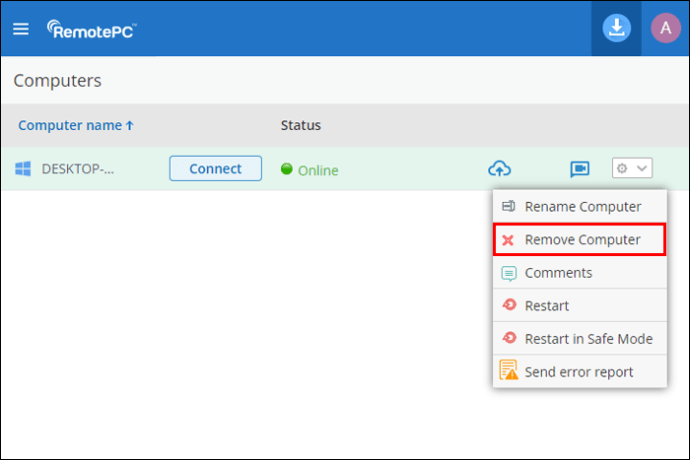Click the download icon in header
The image size is (690, 460).
617,28
